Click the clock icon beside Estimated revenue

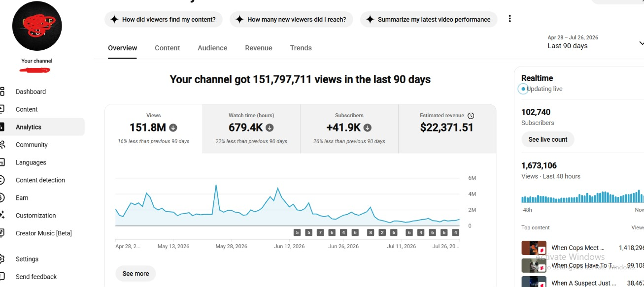471,116
